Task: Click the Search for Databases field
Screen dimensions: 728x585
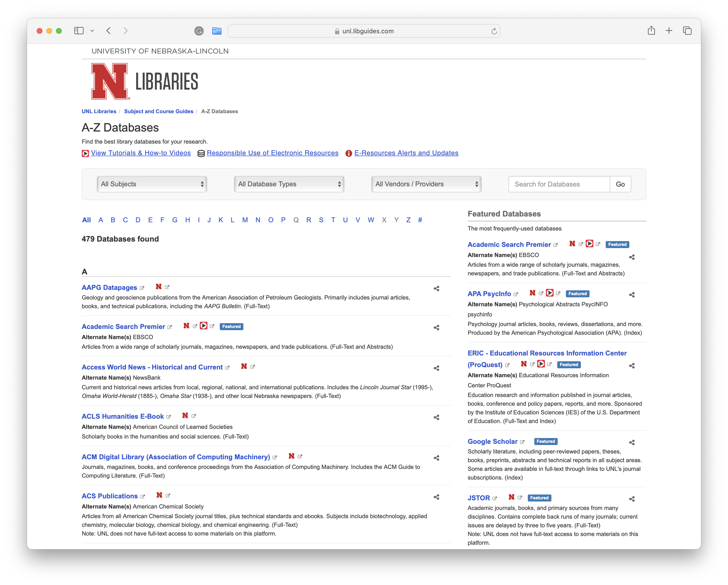Action: coord(559,184)
